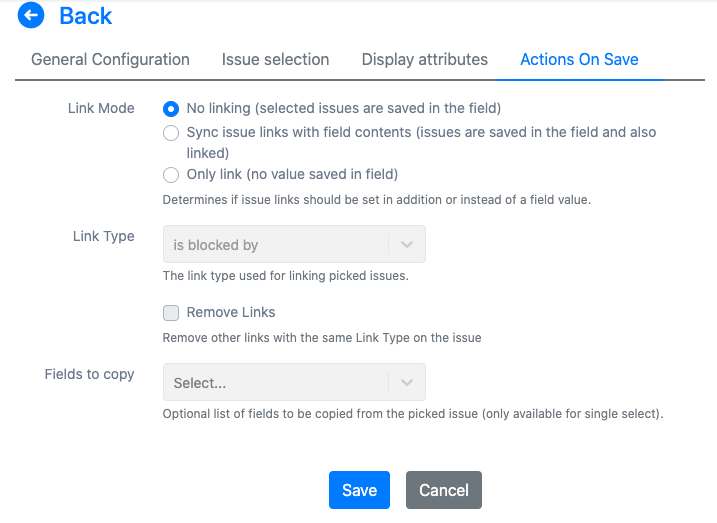
Task: Enable the Remove Links checkbox
Action: (171, 313)
